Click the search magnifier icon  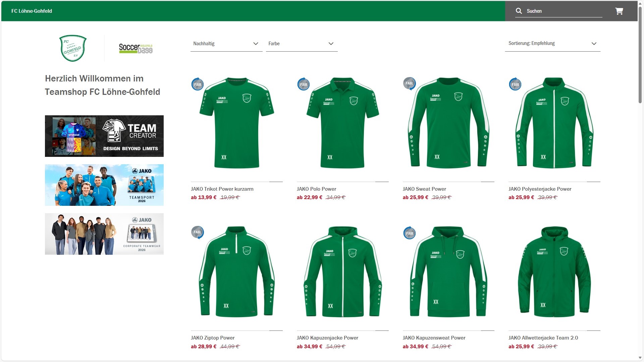point(519,11)
